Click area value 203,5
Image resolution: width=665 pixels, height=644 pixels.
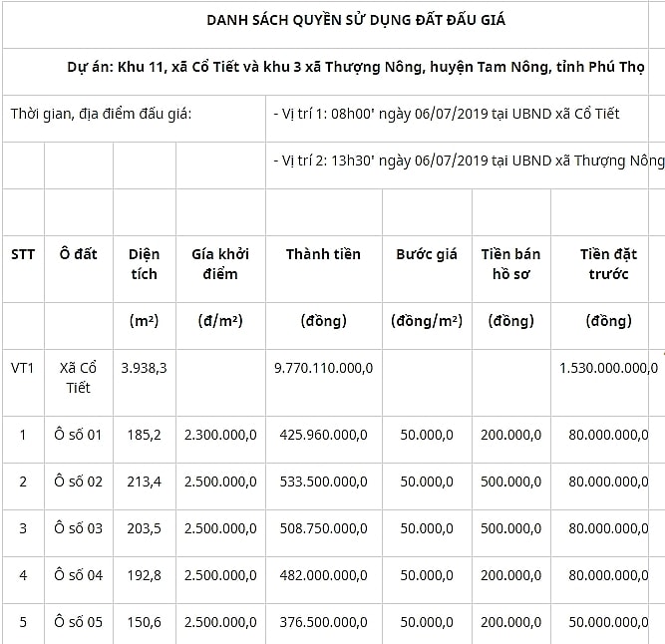145,528
